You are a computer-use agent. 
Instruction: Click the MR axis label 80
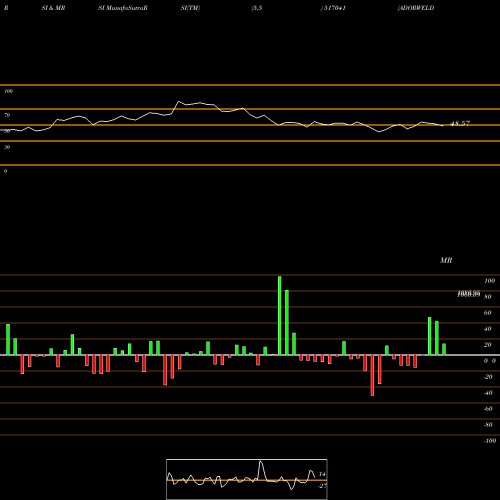[488, 297]
